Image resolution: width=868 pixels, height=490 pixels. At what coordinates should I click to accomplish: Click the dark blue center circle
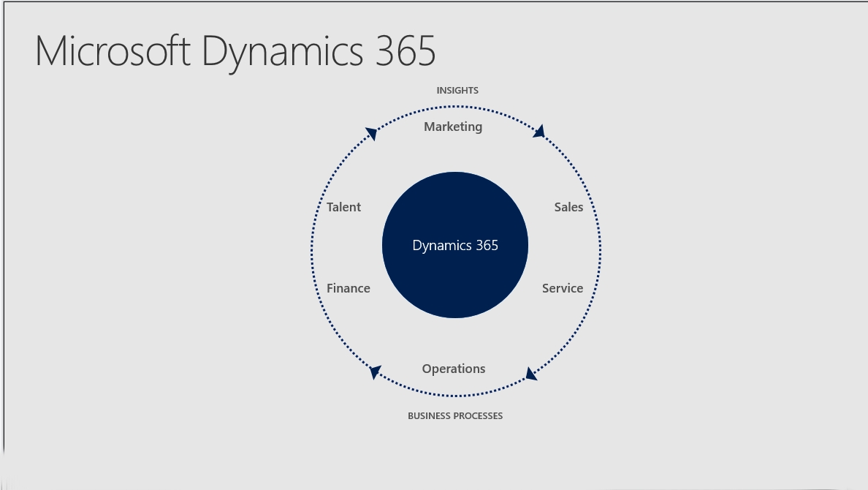455,245
